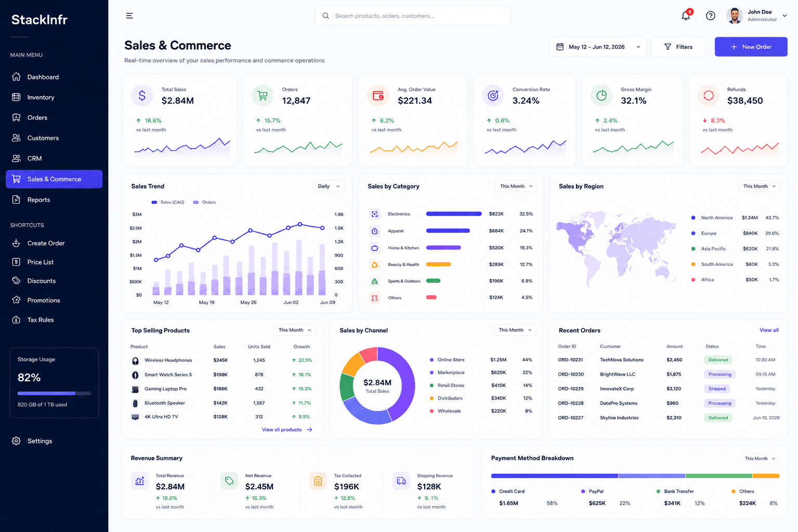This screenshot has width=798, height=532.
Task: Click the Shipping Revenue truck icon
Action: 401,481
